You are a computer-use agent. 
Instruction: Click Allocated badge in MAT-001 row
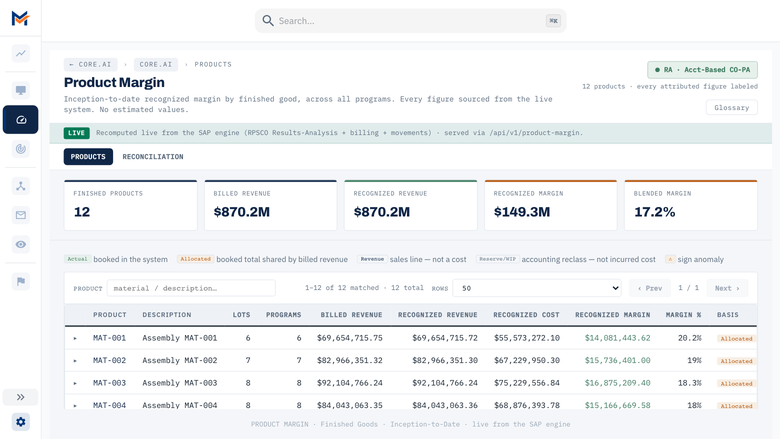pos(736,339)
